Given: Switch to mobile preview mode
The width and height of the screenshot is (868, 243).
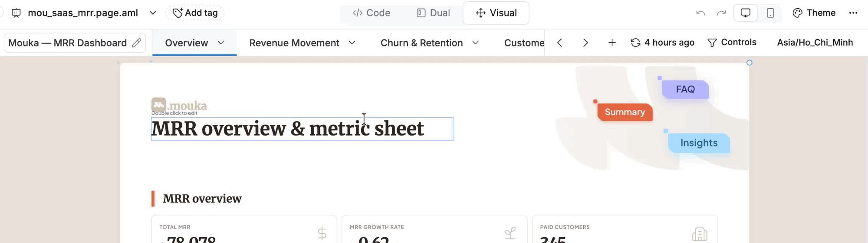Looking at the screenshot, I should pyautogui.click(x=770, y=13).
